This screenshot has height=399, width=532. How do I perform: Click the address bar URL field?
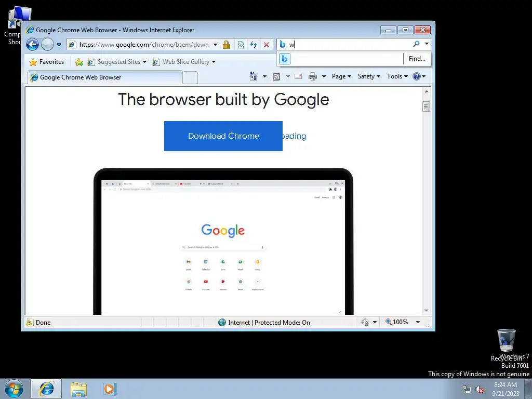coord(144,45)
